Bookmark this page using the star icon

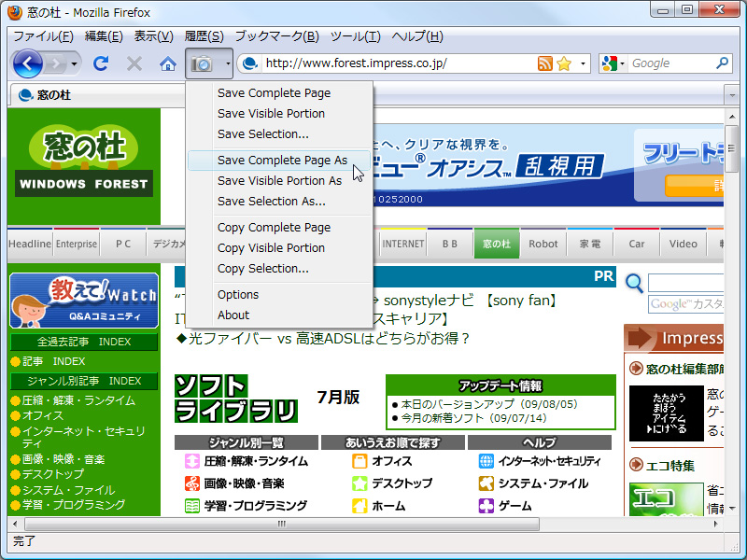point(561,64)
